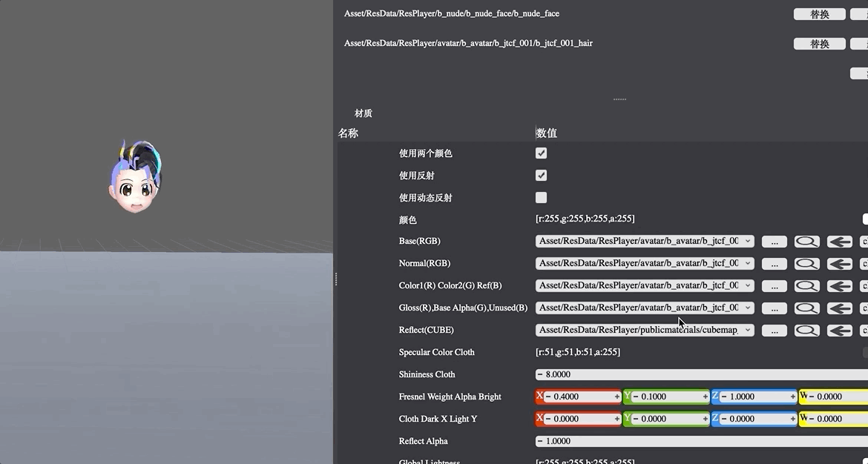868x464 pixels.
Task: Click minus on Fresnel Weight Y field
Action: point(636,397)
